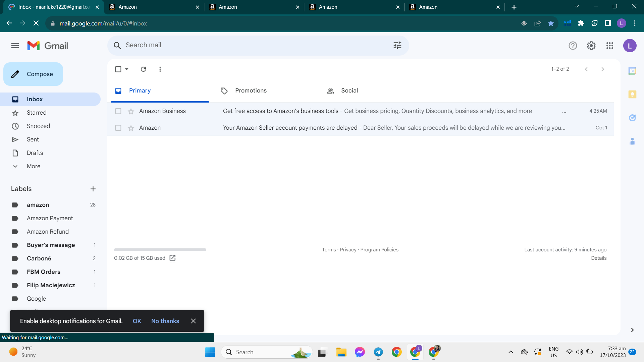This screenshot has height=362, width=644.
Task: Click the storage usage progress bar
Action: [160, 250]
